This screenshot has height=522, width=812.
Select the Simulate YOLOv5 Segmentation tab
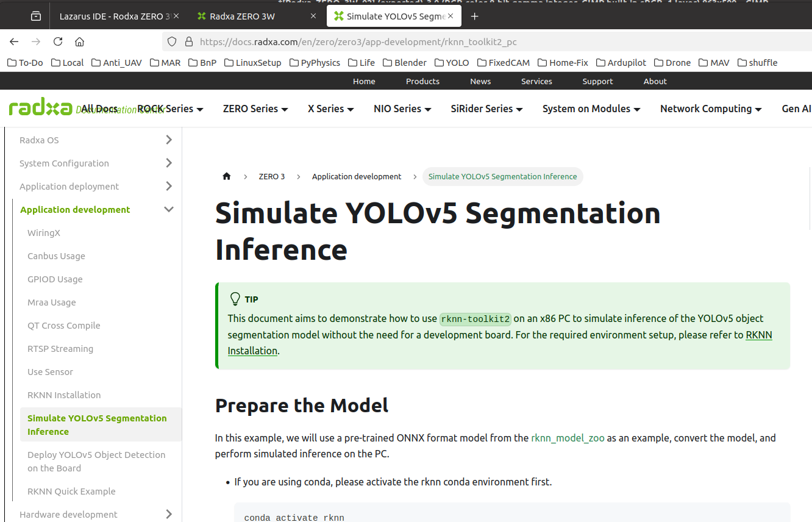pos(394,16)
